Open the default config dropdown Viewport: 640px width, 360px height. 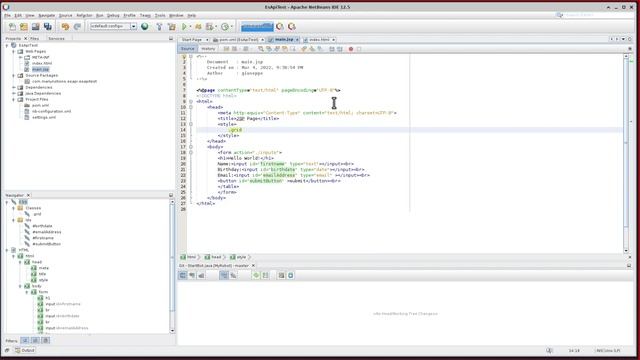[x=133, y=27]
